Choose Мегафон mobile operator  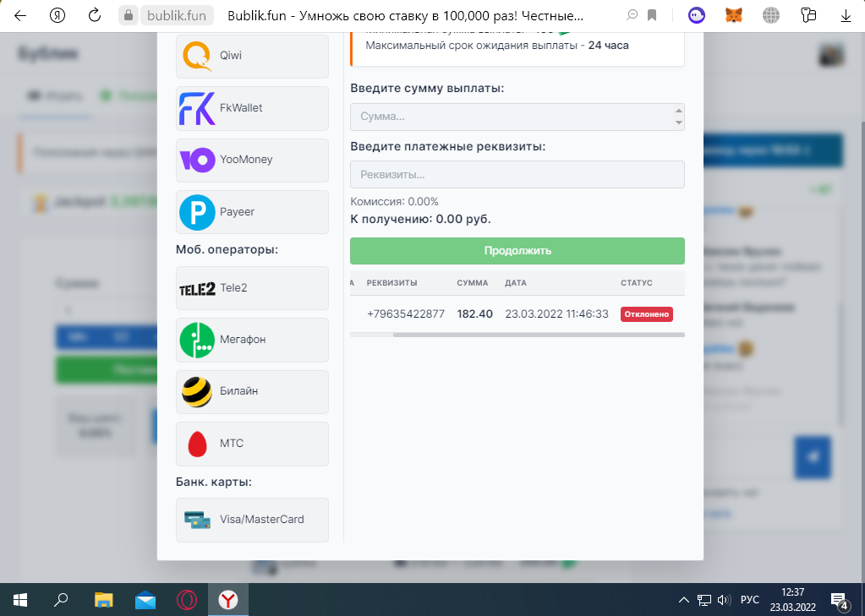[x=252, y=340]
